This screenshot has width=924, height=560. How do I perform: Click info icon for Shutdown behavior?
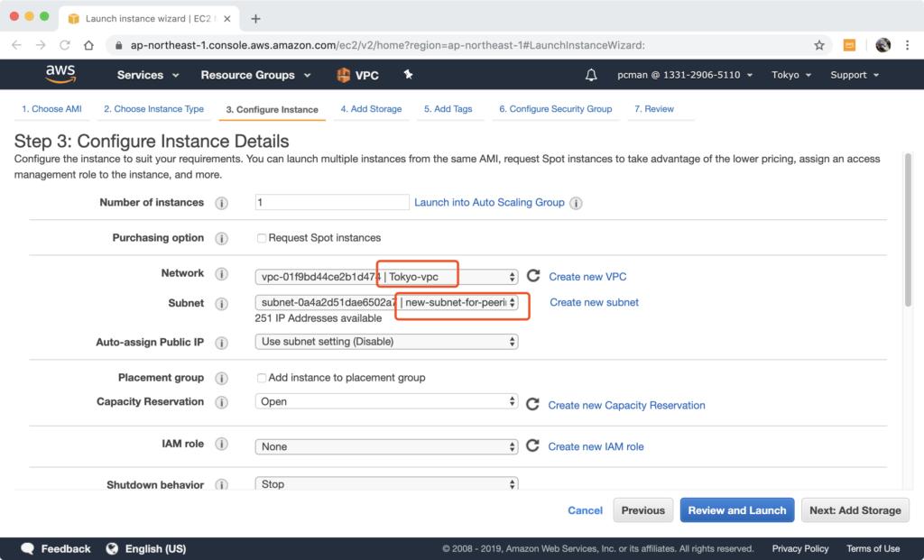point(222,484)
